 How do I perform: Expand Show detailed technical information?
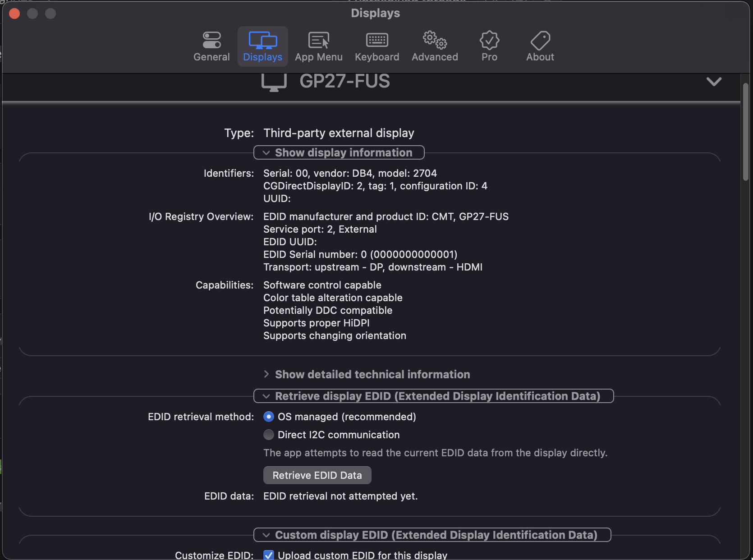(x=266, y=374)
